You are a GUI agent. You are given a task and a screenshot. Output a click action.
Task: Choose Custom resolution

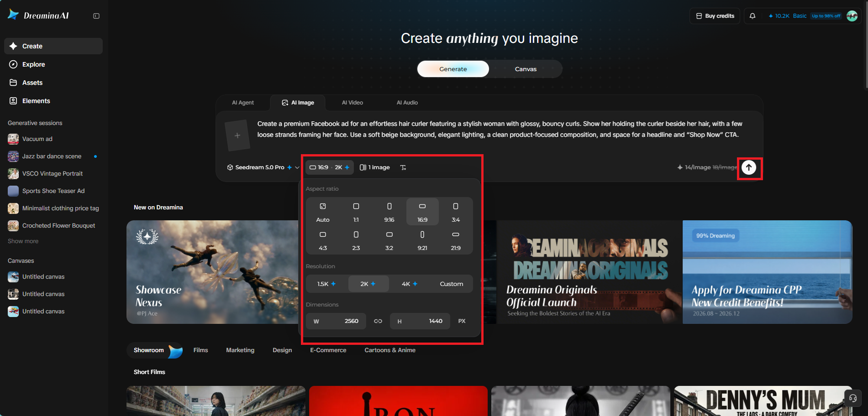point(452,284)
